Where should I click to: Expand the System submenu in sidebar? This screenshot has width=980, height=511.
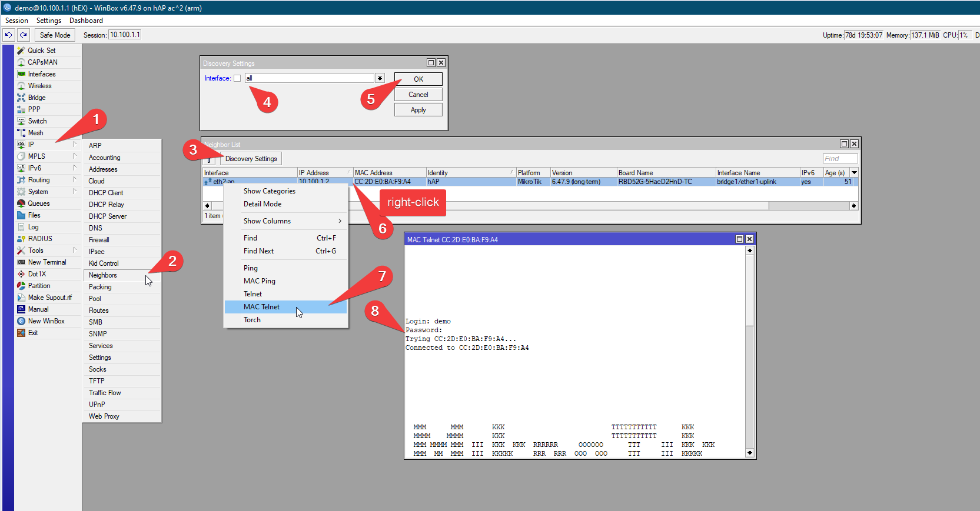point(75,191)
